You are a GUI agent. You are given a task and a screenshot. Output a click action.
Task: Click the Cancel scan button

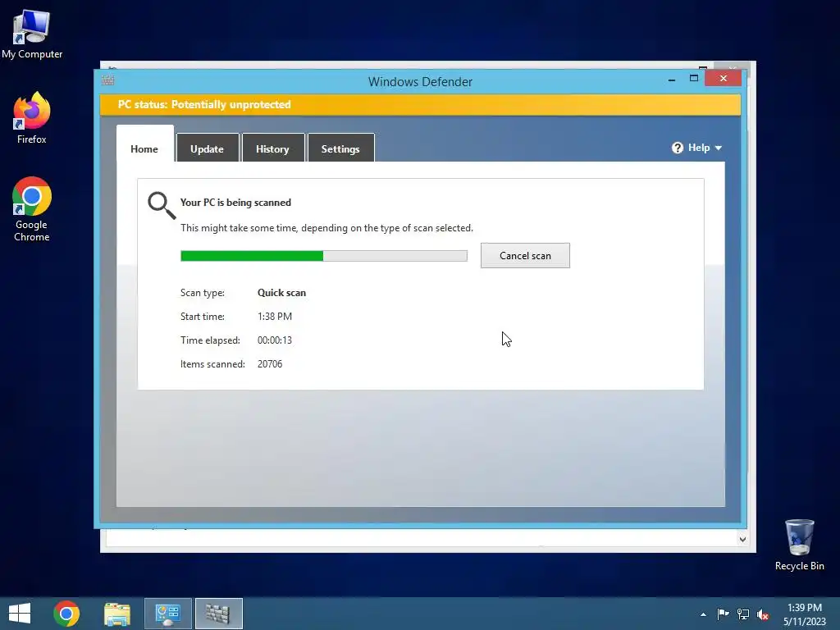coord(525,256)
